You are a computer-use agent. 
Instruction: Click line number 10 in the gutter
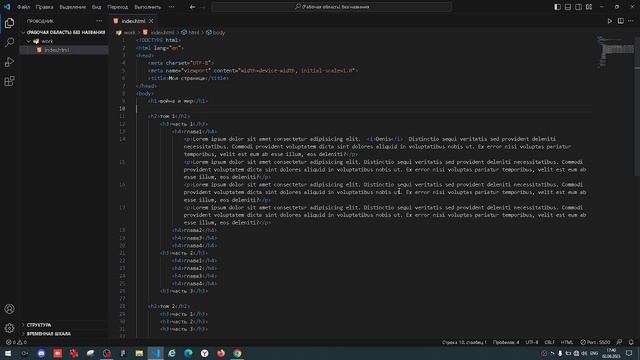tap(122, 109)
